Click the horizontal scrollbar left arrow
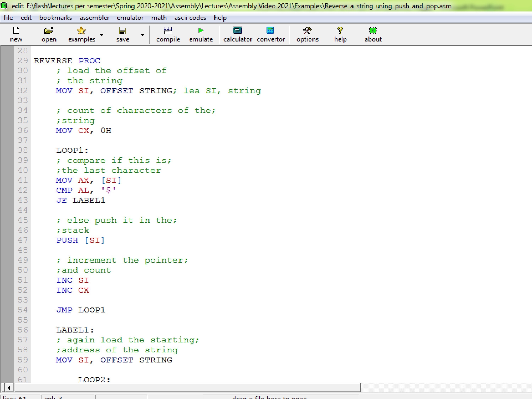The width and height of the screenshot is (532, 399). tap(9, 387)
